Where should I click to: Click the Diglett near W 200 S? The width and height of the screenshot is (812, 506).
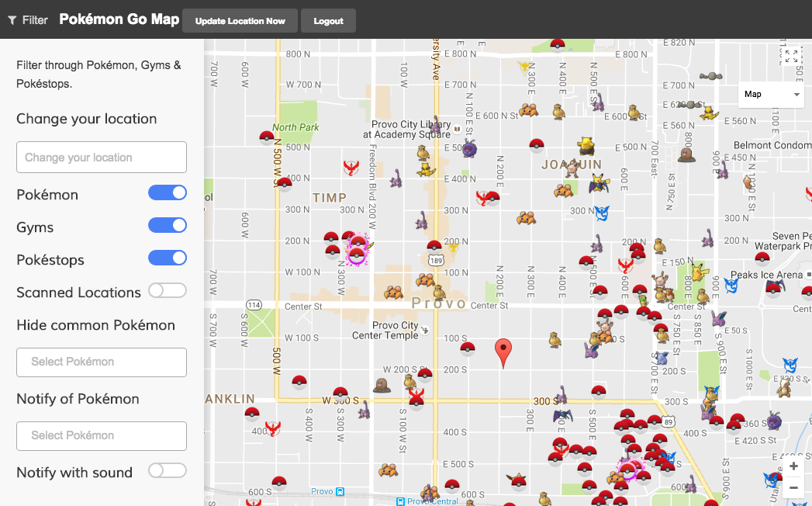click(382, 385)
